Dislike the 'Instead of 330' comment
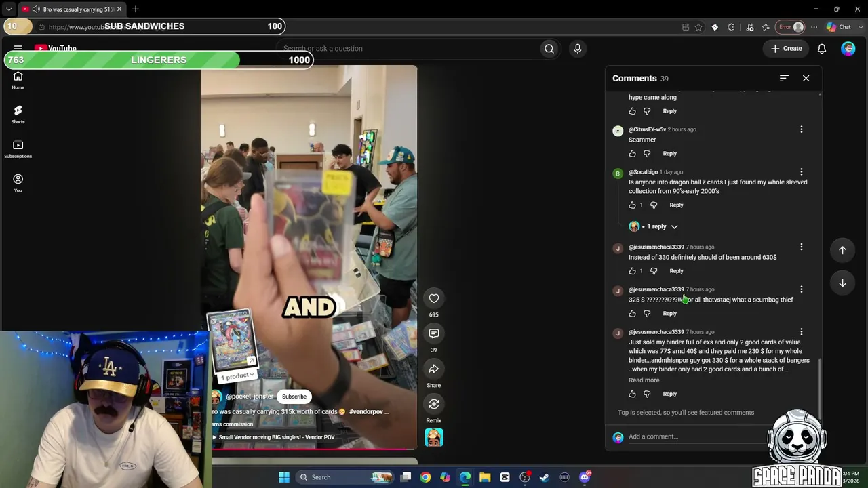 tap(654, 271)
